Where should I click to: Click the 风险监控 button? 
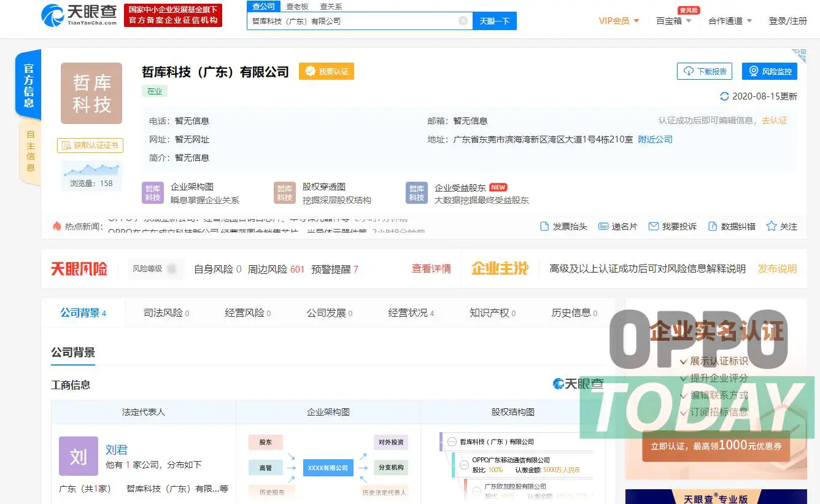point(770,71)
